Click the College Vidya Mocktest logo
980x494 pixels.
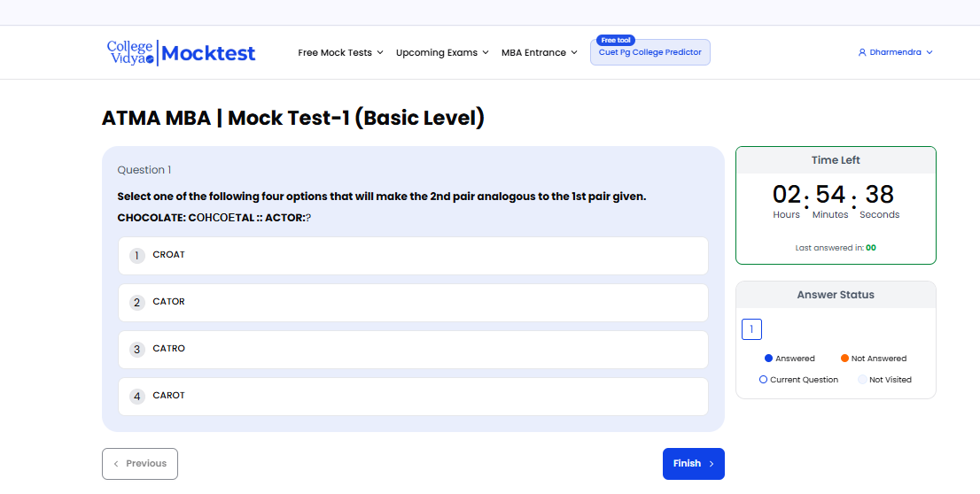pyautogui.click(x=181, y=52)
